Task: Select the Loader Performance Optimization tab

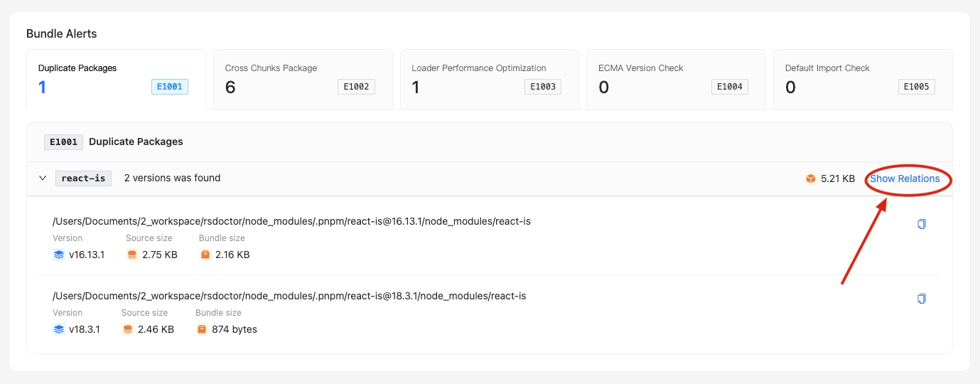Action: (x=490, y=80)
